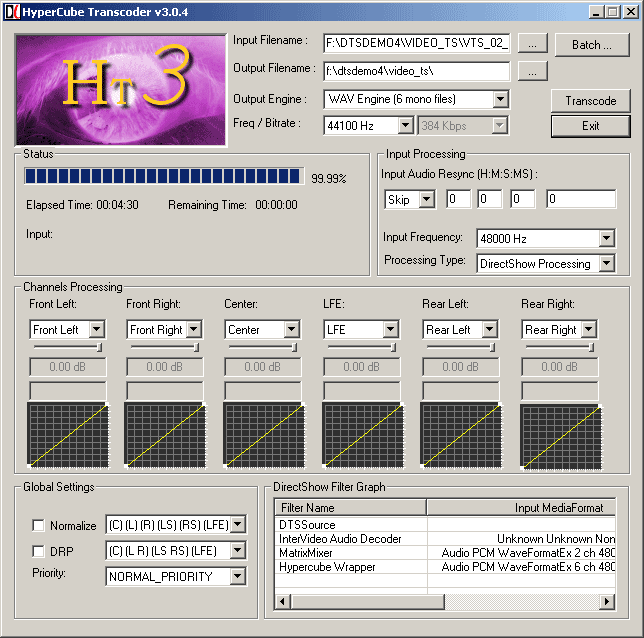
Task: Click the LFE channel curve graph
Action: (x=361, y=436)
